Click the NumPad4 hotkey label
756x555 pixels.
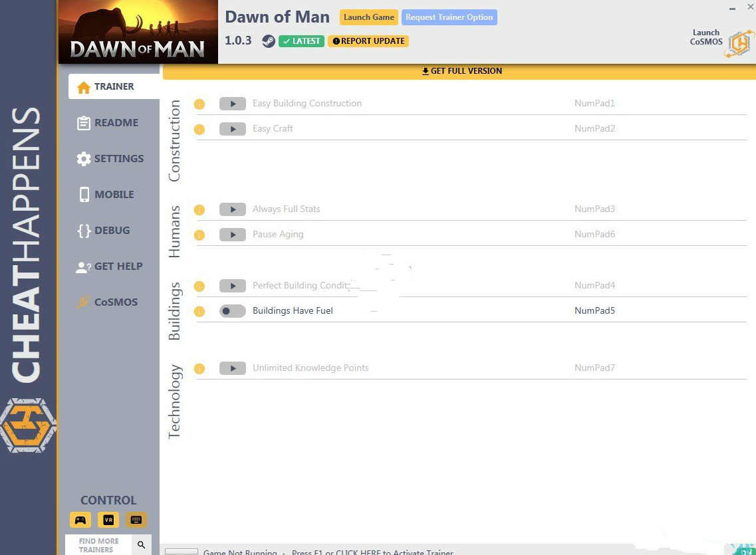[x=594, y=285]
